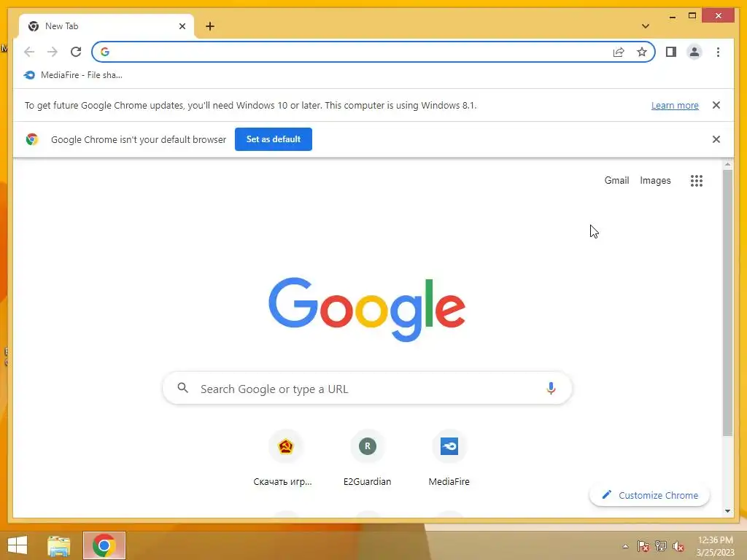
Task: Open the Images link
Action: click(655, 181)
